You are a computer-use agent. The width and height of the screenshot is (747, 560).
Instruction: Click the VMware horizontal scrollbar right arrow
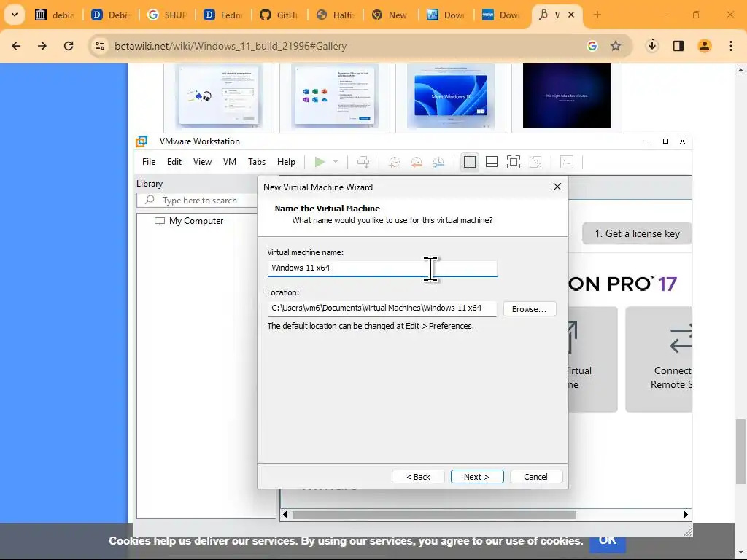point(686,514)
